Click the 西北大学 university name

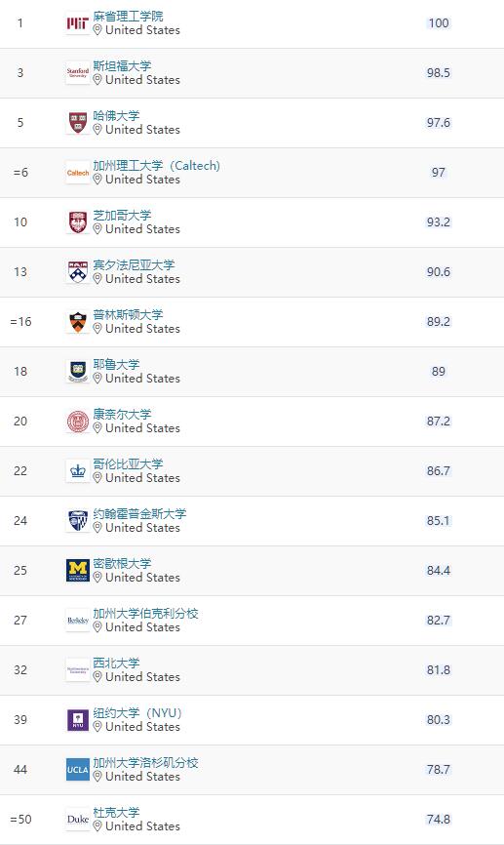pyautogui.click(x=116, y=663)
